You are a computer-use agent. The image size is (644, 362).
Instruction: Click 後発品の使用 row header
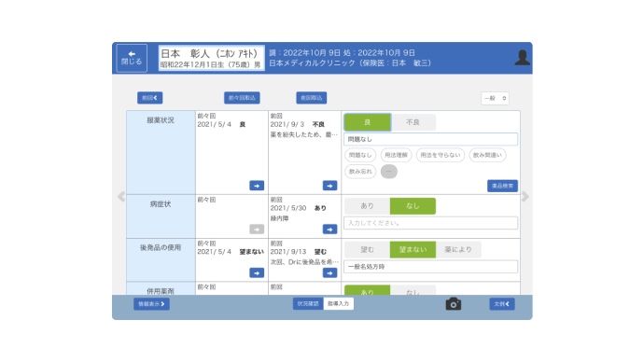point(161,259)
